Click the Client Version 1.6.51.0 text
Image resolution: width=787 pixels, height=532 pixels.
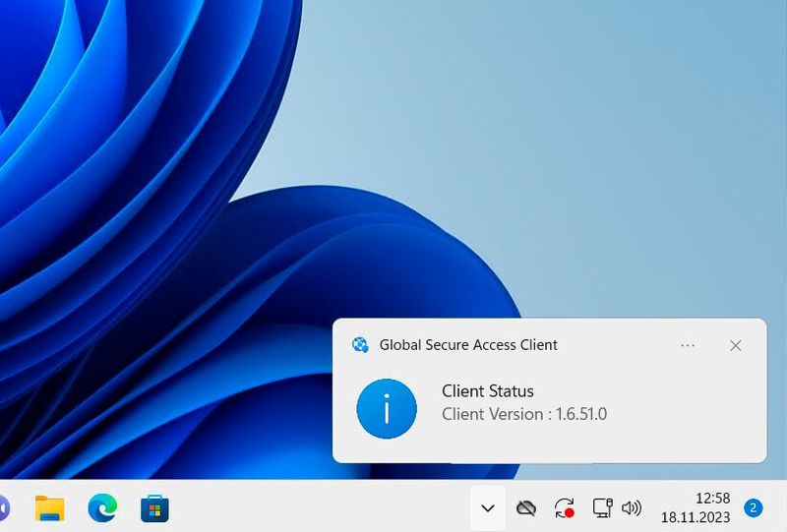click(524, 414)
